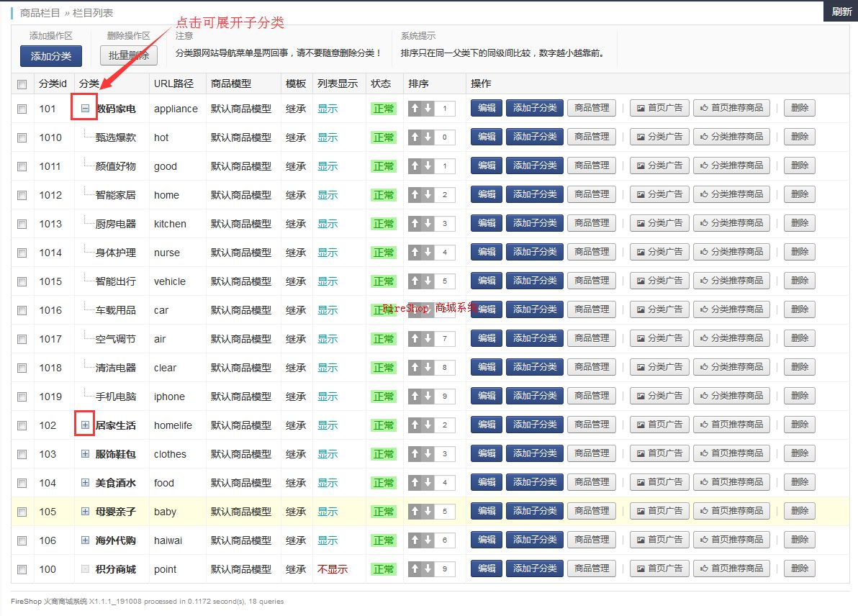Open 首页广告 for 数码家电 row
This screenshot has width=858, height=616.
[659, 108]
